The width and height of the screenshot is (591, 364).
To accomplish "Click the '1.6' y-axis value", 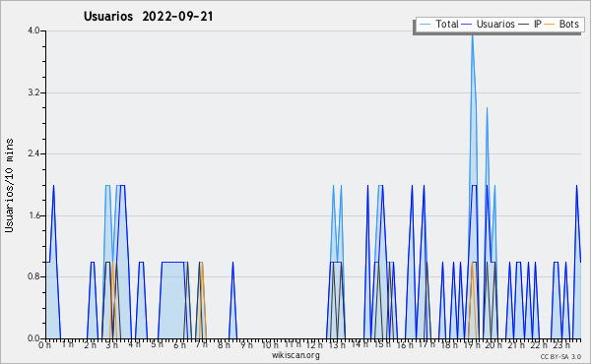I will tap(33, 215).
